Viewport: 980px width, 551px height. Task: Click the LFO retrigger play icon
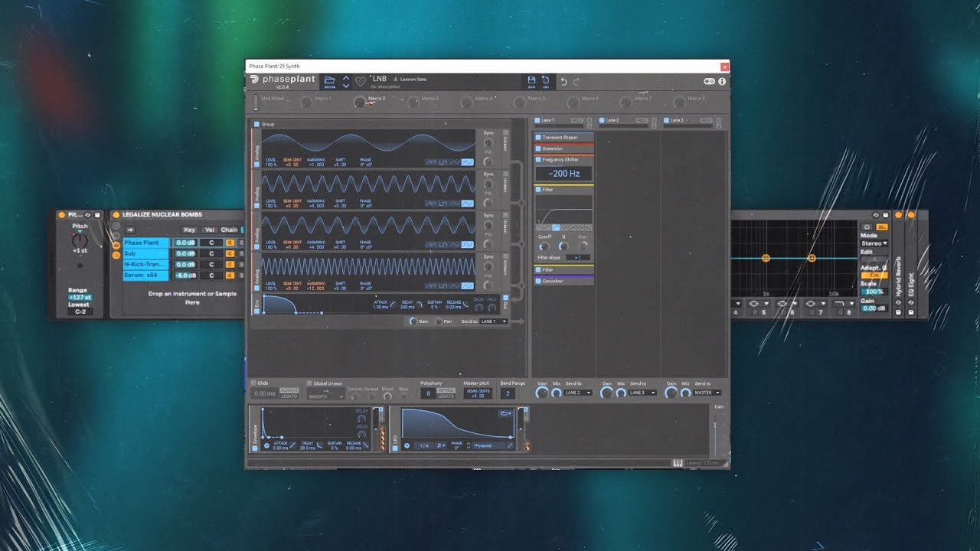coord(407,445)
